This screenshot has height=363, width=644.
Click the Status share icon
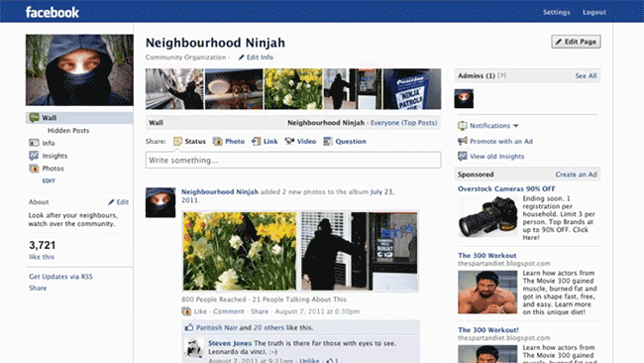pyautogui.click(x=177, y=142)
